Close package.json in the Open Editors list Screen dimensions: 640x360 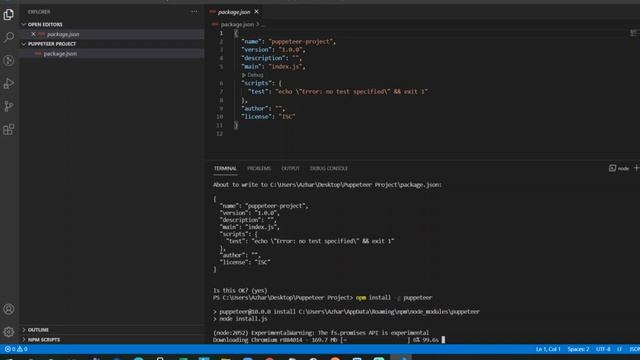pos(33,34)
